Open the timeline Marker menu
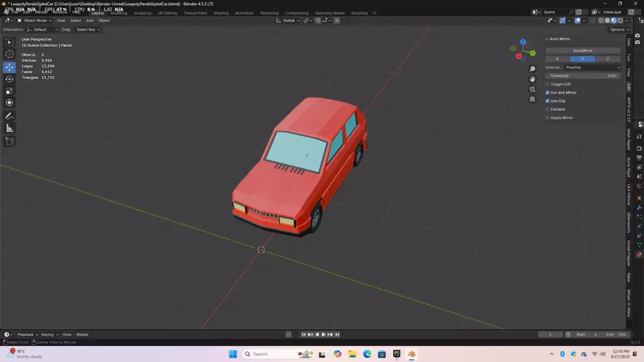 tap(82, 335)
